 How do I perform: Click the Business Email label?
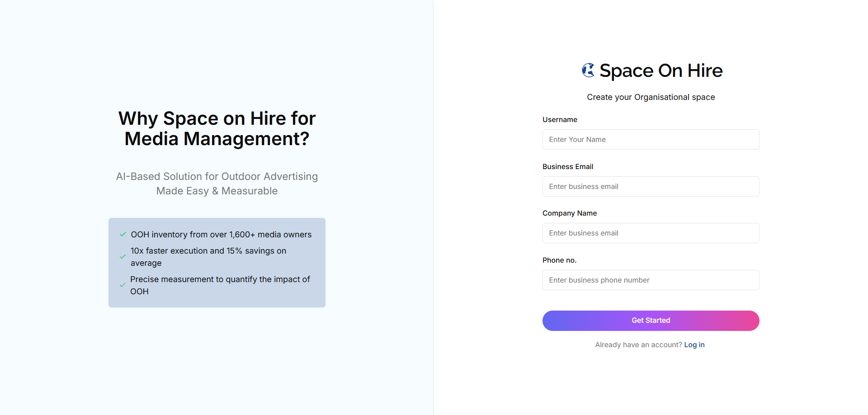(568, 166)
